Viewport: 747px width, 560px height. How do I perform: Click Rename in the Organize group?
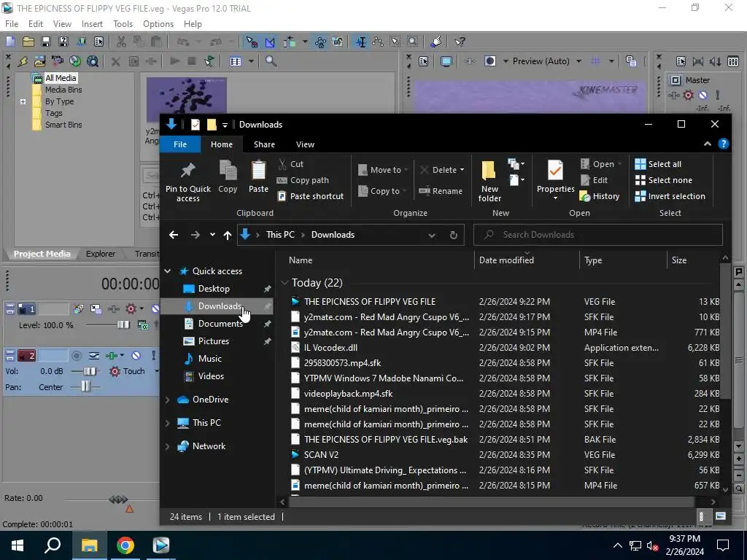tap(441, 191)
